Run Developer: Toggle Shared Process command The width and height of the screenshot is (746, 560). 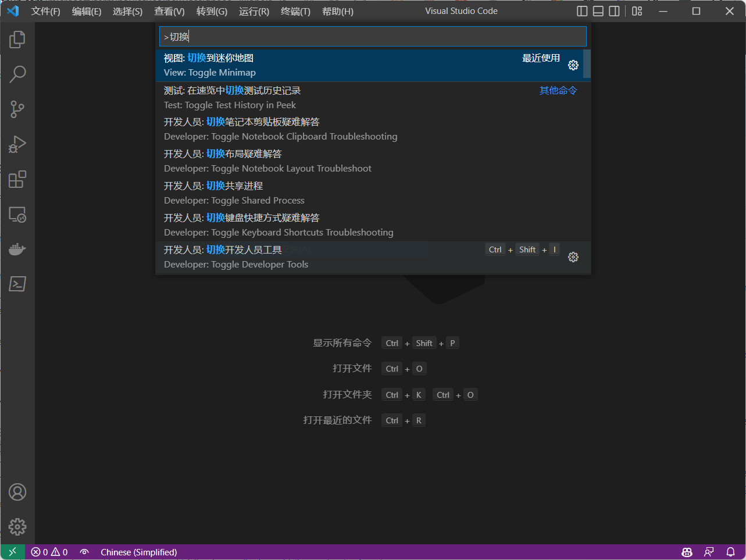point(373,193)
